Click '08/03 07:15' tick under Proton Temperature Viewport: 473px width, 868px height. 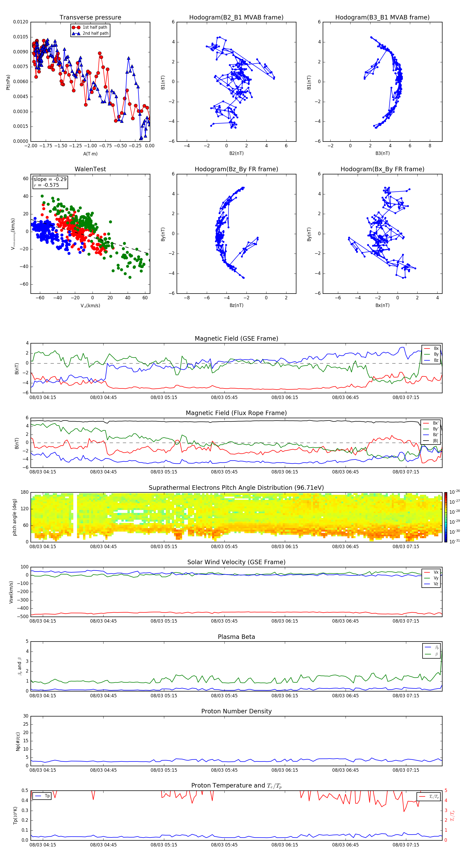[406, 845]
